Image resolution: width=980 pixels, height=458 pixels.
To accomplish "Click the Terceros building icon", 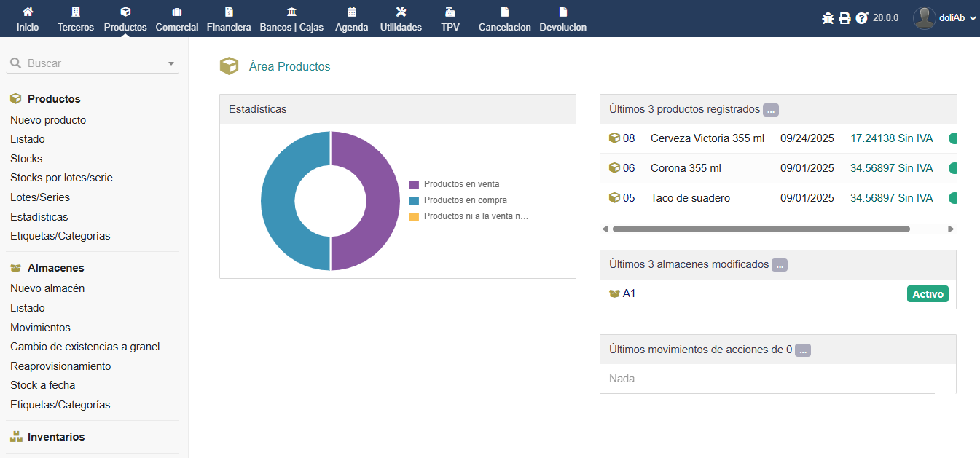I will 76,12.
